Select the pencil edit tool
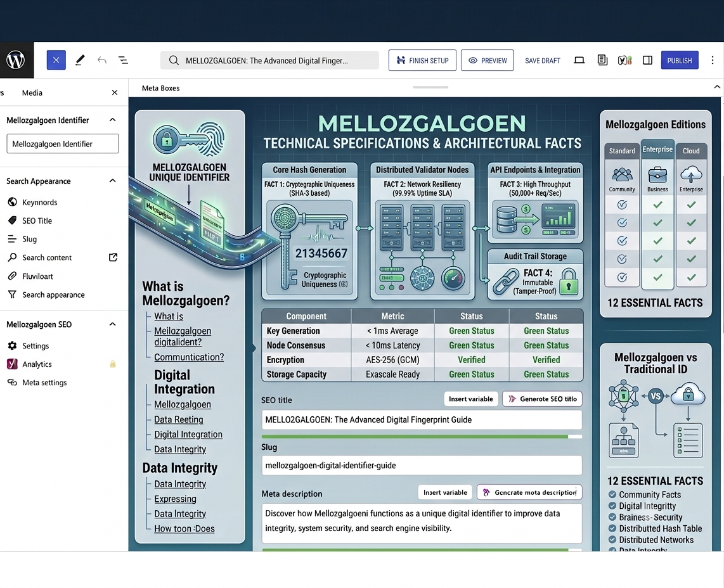The image size is (724, 588). click(x=80, y=60)
